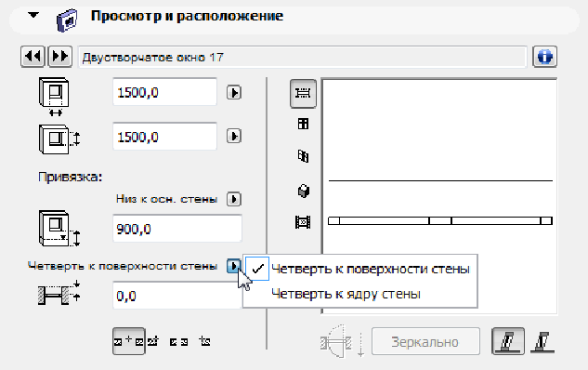Image resolution: width=588 pixels, height=370 pixels.
Task: Select the preview picture mode
Action: (x=303, y=222)
